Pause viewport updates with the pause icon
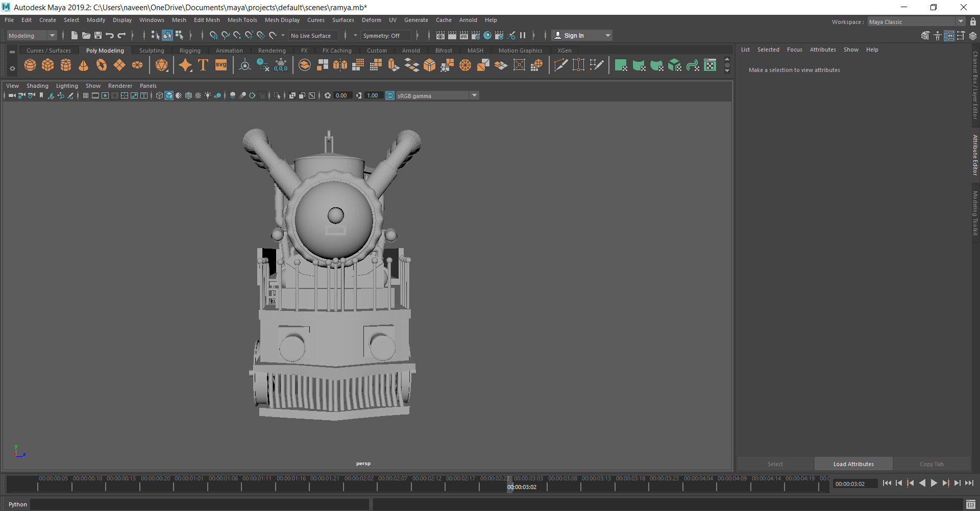Image resolution: width=980 pixels, height=511 pixels. pos(523,35)
